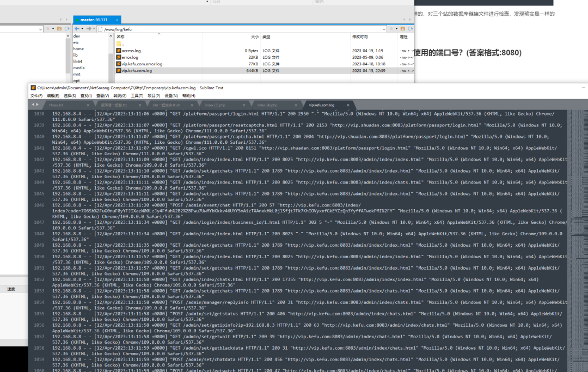Screen dimensions: 588x372
Task: Click the folder icon in local pane toolbar
Action: [59, 29]
